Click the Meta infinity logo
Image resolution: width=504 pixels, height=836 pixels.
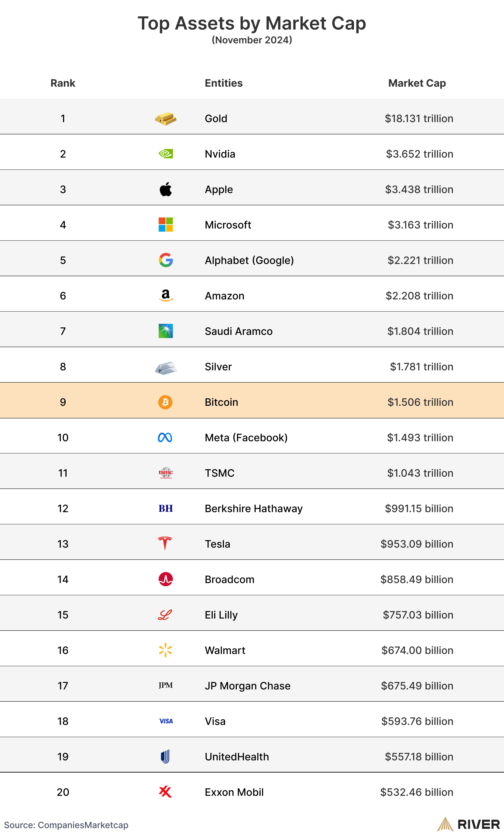(165, 438)
